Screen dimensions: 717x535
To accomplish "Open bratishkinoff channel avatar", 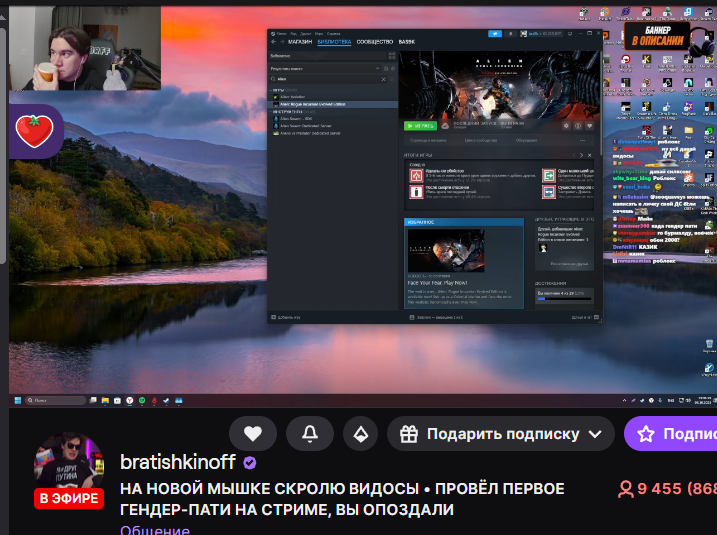I will pos(69,466).
